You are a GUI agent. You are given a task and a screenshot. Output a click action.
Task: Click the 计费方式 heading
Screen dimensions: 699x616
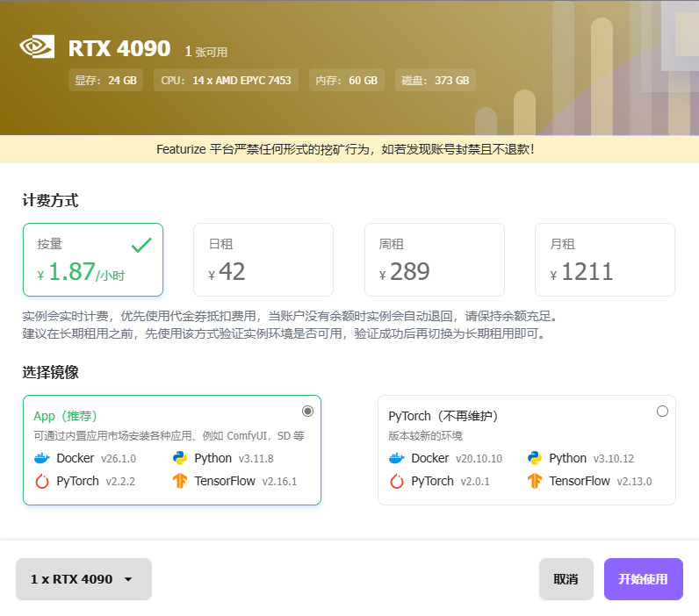coord(50,200)
